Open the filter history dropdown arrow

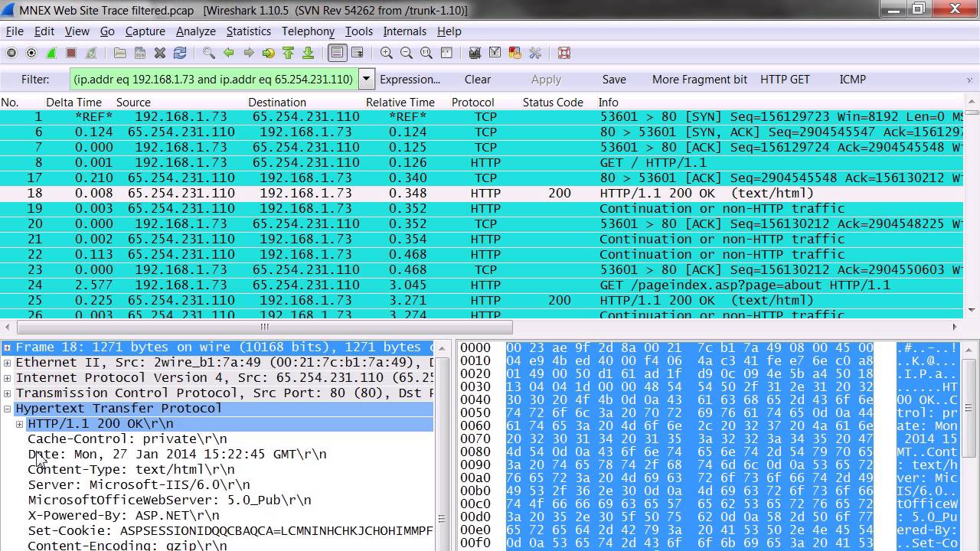[x=366, y=79]
